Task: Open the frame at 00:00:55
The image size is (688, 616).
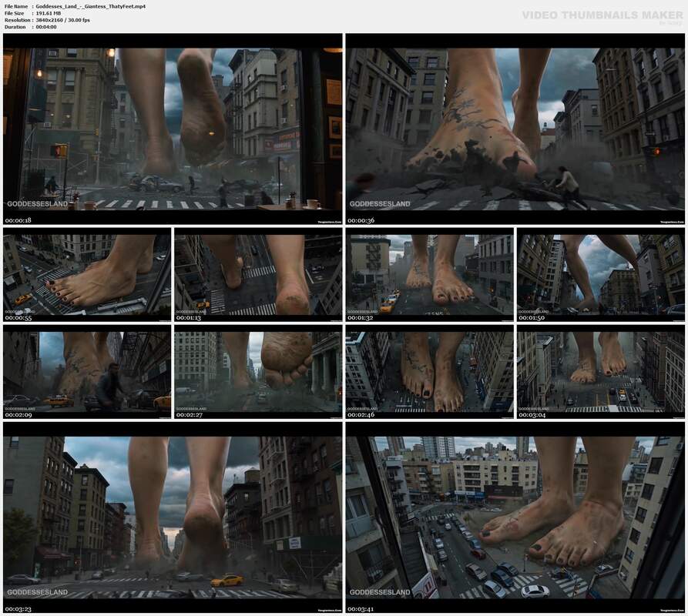Action: (87, 274)
